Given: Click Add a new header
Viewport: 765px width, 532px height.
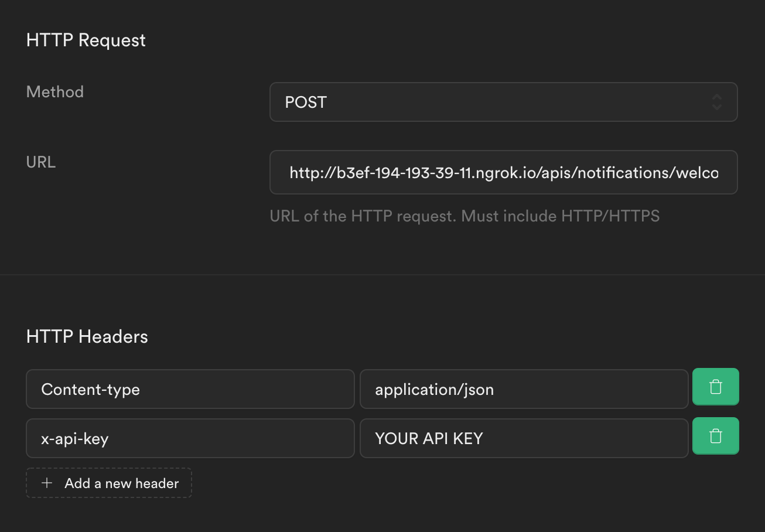Looking at the screenshot, I should coord(108,483).
